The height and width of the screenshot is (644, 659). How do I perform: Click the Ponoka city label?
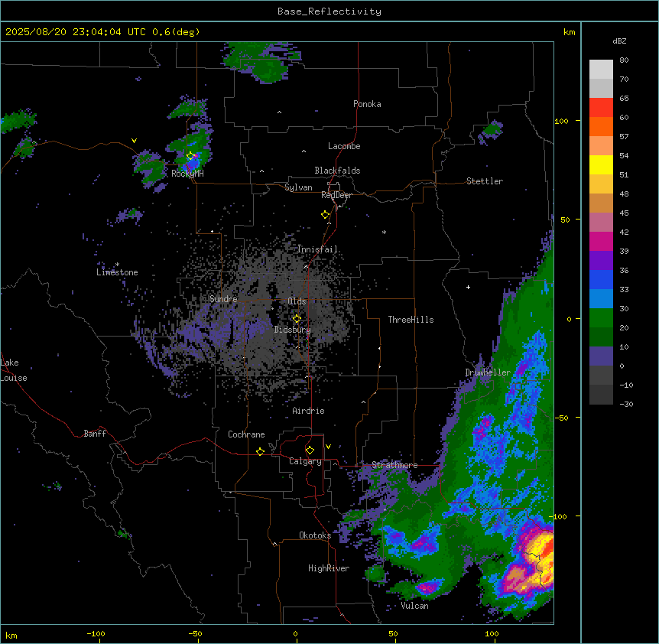367,104
